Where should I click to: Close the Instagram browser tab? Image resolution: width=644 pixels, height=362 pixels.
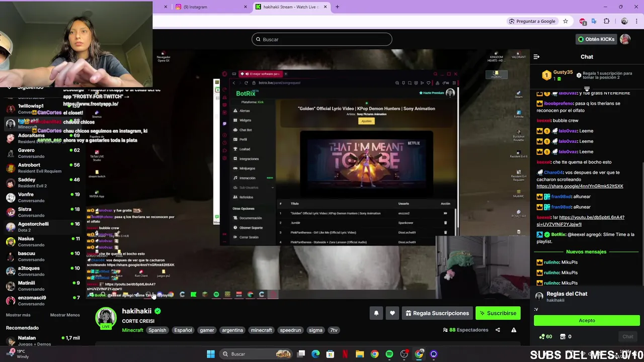246,7
